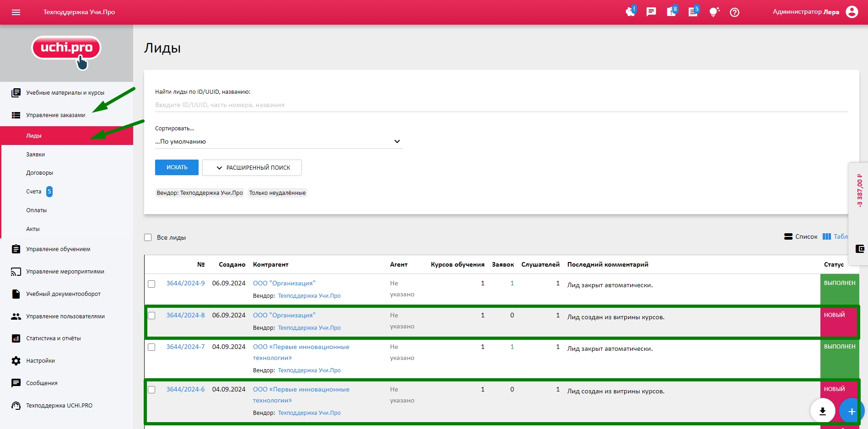
Task: Open the Договоры submenu item
Action: (67, 173)
